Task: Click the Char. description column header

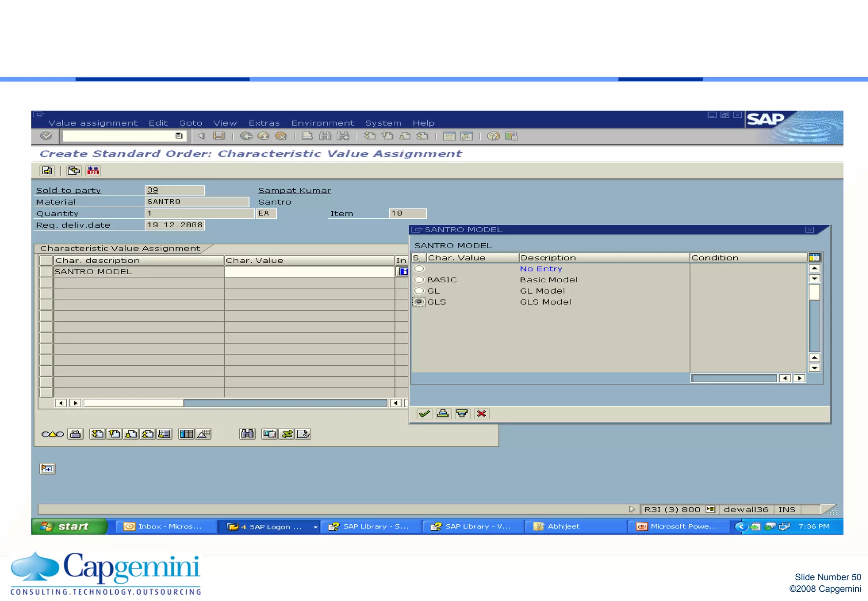Action: pyautogui.click(x=139, y=260)
